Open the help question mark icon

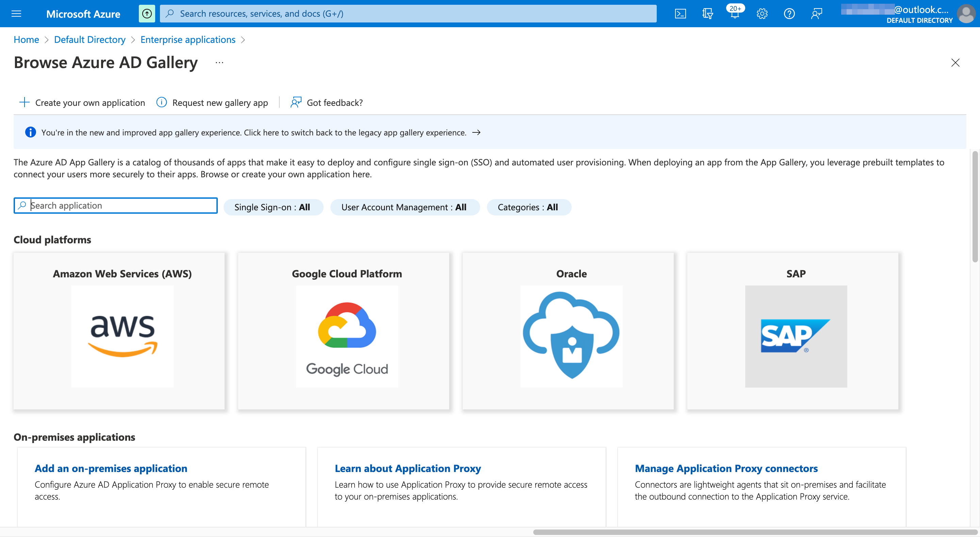click(789, 13)
